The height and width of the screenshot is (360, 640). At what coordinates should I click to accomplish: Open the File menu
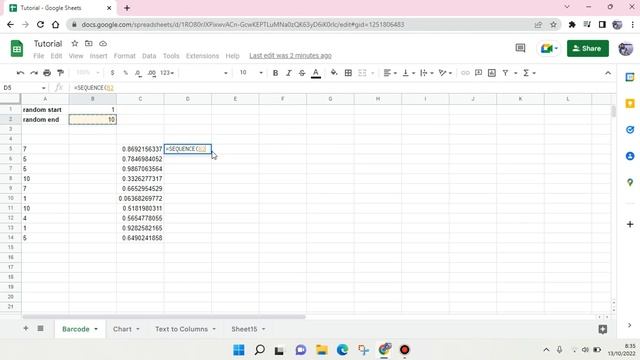(39, 56)
